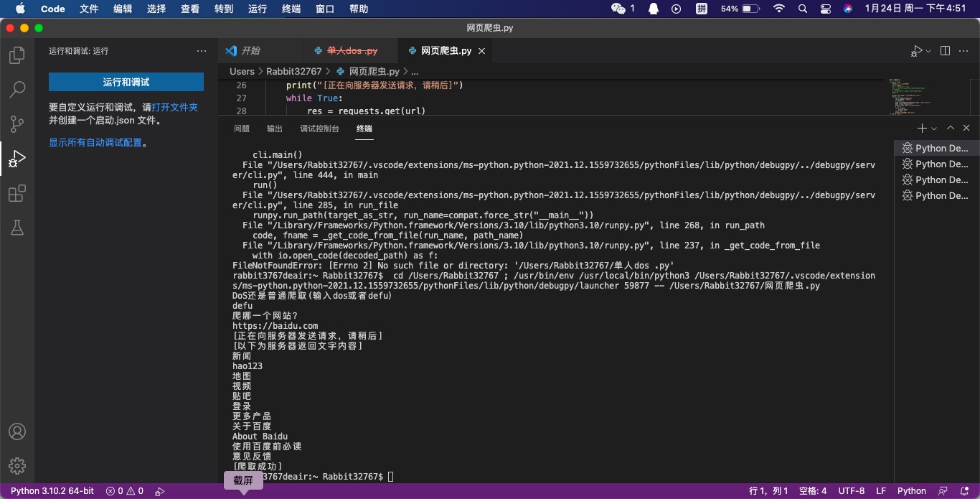Open the Wi-Fi status menu
Viewport: 980px width, 499px height.
pos(779,9)
